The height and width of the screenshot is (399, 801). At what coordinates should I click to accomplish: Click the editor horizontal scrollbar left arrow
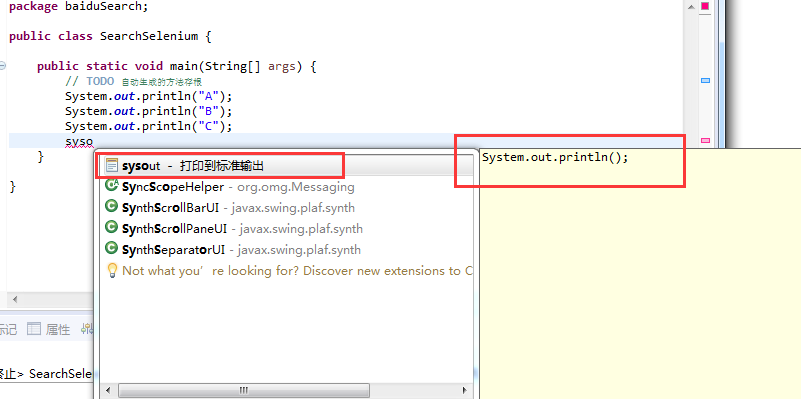[x=14, y=299]
